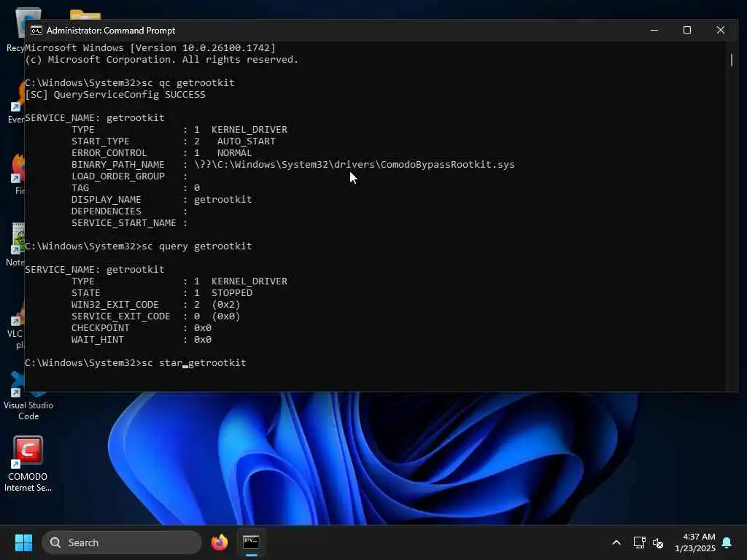Click the 'sc star getrootkit' prompt line
The width and height of the screenshot is (747, 560).
coord(135,363)
